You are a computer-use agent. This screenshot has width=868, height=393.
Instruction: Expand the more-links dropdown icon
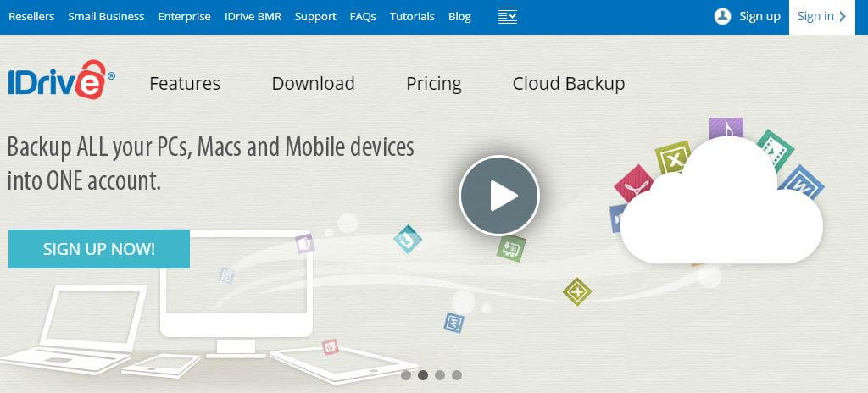click(507, 16)
